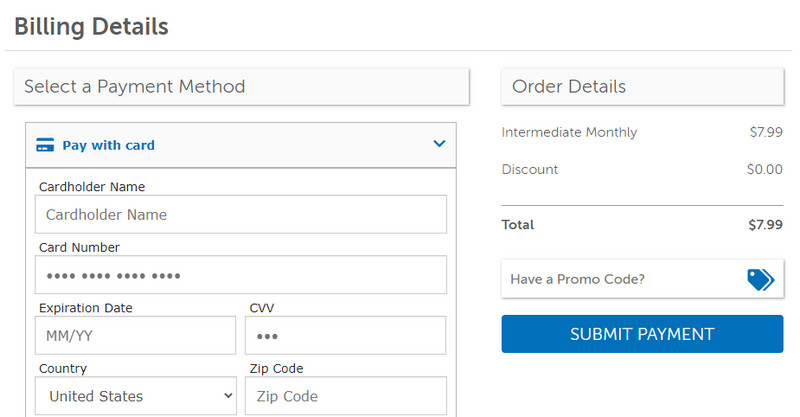Click the promo code tag icon
The width and height of the screenshot is (800, 417).
[x=760, y=279]
